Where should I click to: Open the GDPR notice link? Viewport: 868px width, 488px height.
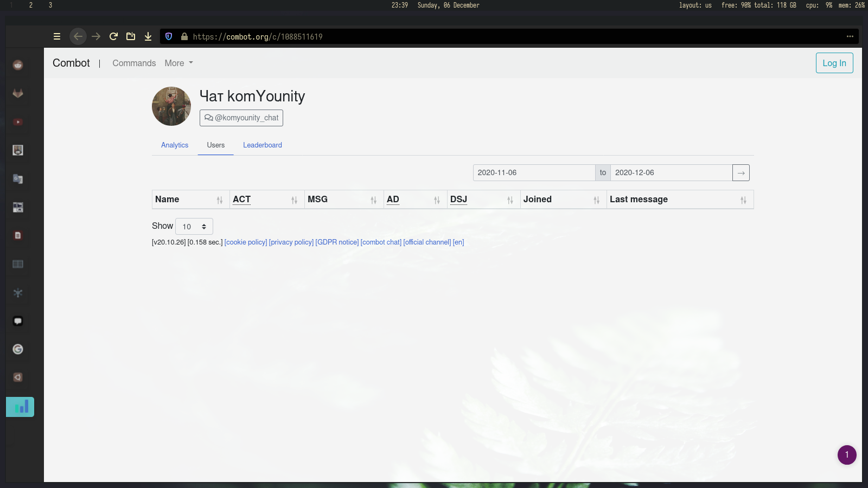click(337, 242)
